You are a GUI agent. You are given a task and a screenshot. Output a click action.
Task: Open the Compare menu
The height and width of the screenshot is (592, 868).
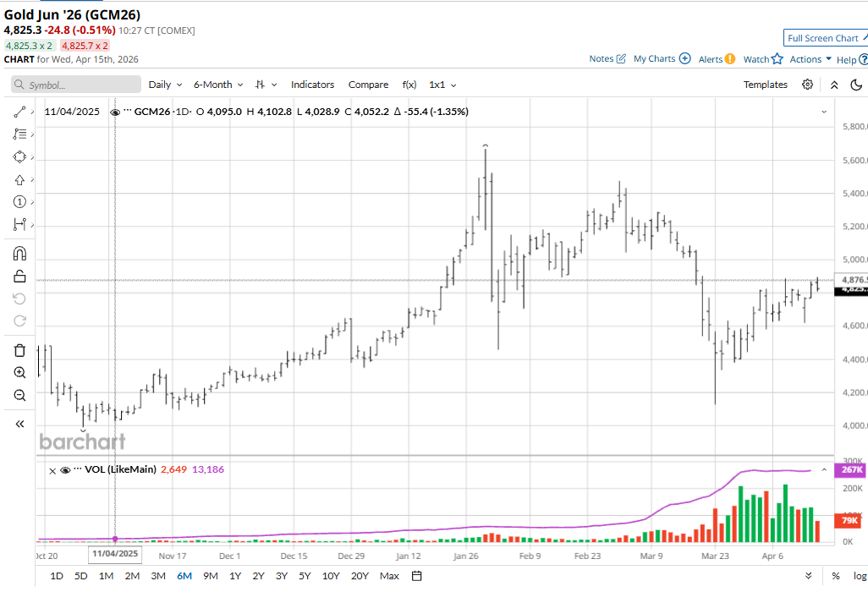click(x=368, y=85)
